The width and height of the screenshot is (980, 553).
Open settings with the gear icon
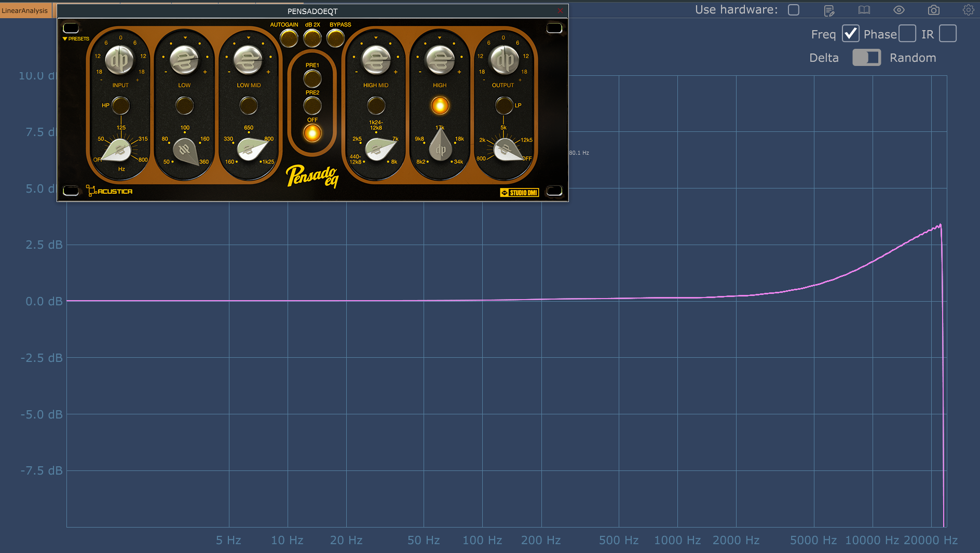pos(968,10)
